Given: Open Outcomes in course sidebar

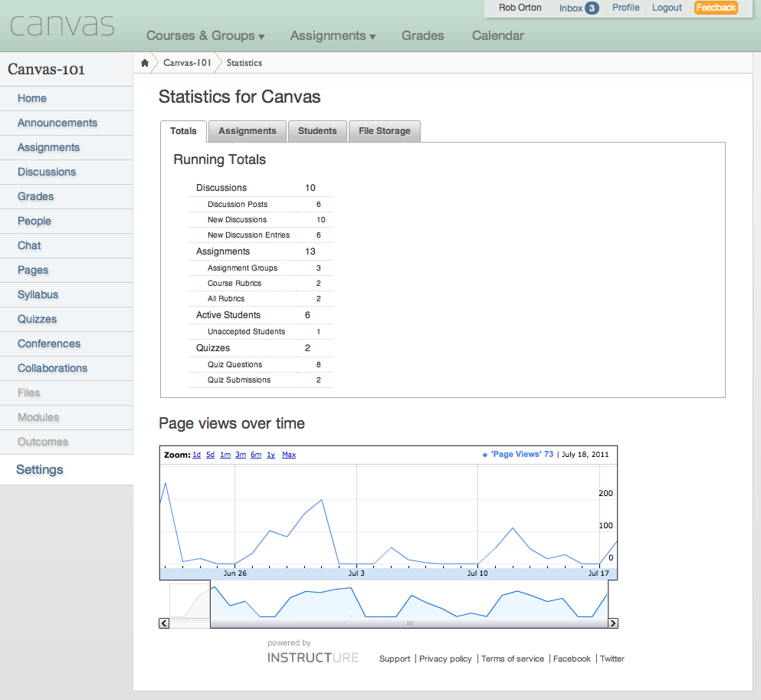Looking at the screenshot, I should [67, 442].
